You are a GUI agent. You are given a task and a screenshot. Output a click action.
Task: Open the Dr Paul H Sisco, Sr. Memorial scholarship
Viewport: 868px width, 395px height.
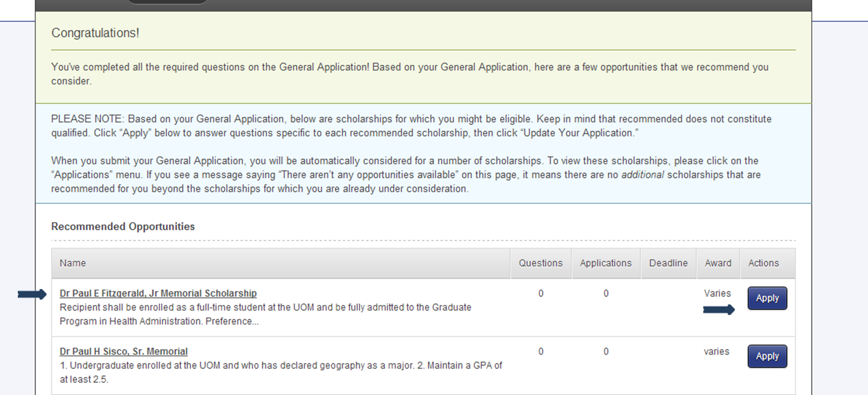[x=123, y=351]
